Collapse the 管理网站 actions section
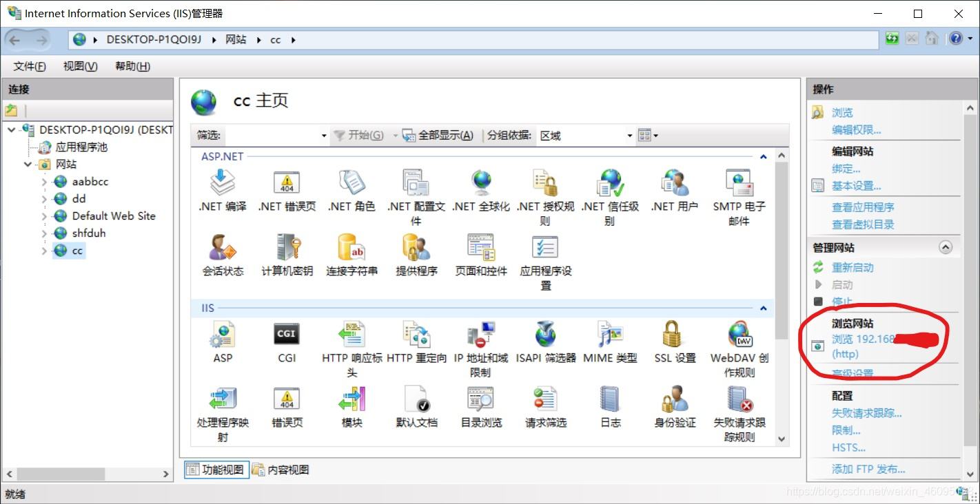Image resolution: width=980 pixels, height=504 pixels. coord(946,247)
